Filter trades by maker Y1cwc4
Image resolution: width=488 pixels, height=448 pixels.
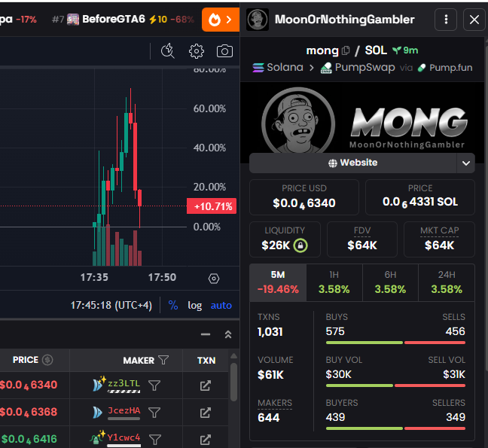point(154,440)
